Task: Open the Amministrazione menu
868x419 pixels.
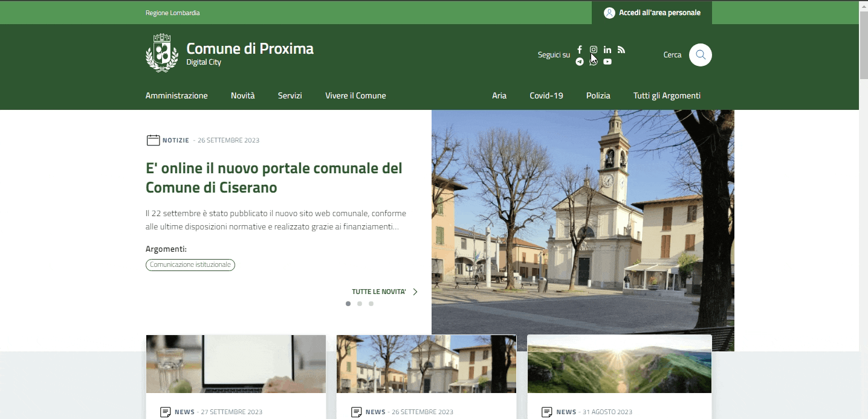Action: (177, 95)
